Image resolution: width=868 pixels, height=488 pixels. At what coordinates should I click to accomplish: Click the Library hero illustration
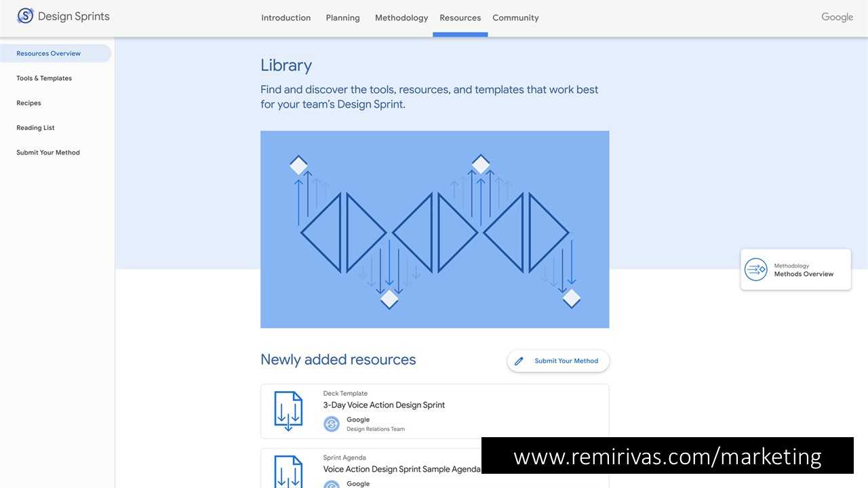(x=435, y=229)
